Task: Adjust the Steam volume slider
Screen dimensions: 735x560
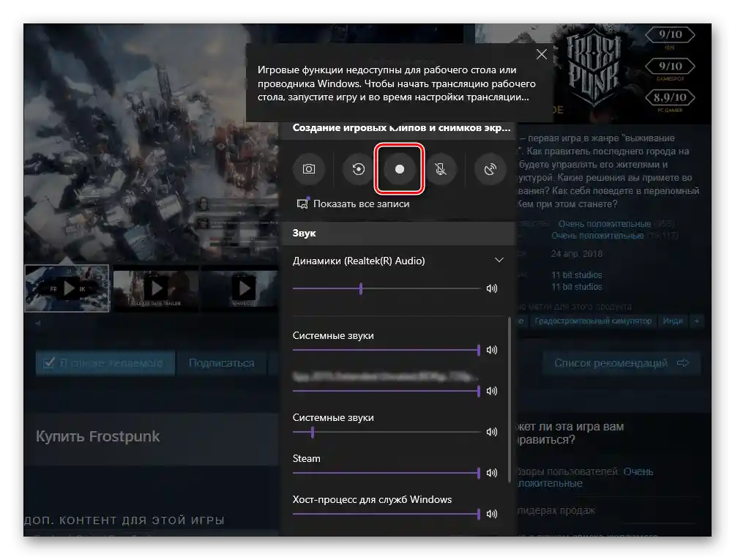Action: point(387,473)
